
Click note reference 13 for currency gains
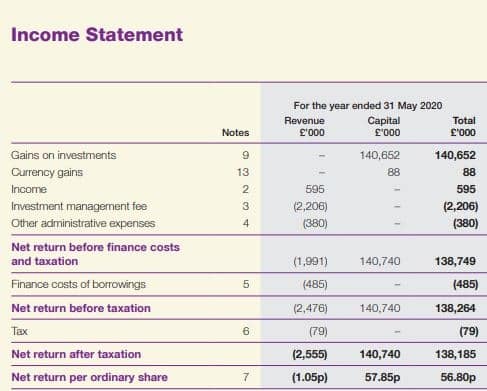243,172
